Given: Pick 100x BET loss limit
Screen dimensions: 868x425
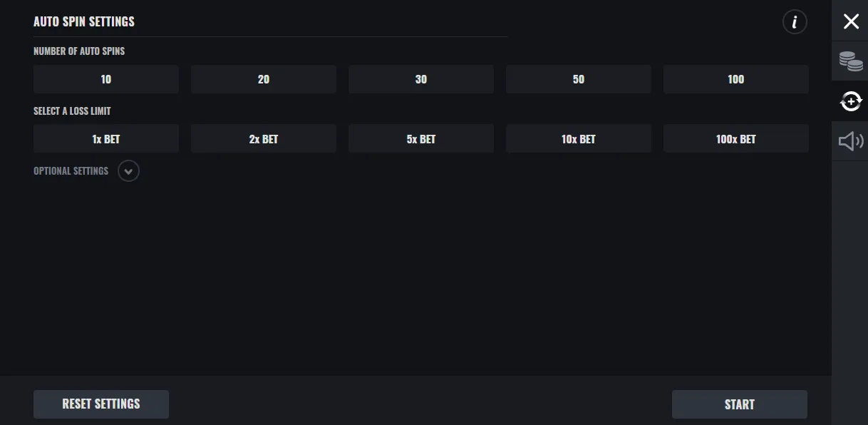Looking at the screenshot, I should 736,139.
